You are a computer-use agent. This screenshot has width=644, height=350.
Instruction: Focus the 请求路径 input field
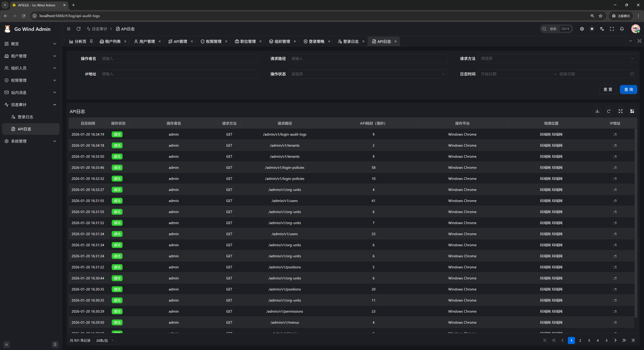(x=368, y=59)
